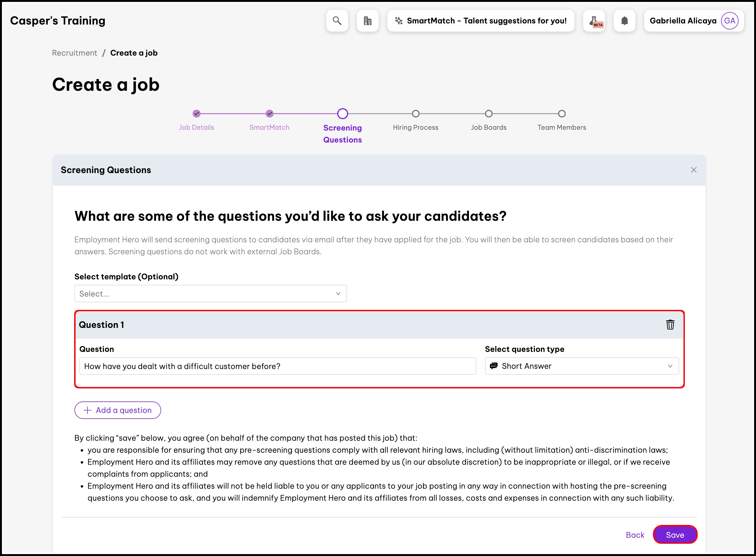The image size is (756, 556).
Task: Close the Screening Questions panel
Action: click(x=693, y=170)
